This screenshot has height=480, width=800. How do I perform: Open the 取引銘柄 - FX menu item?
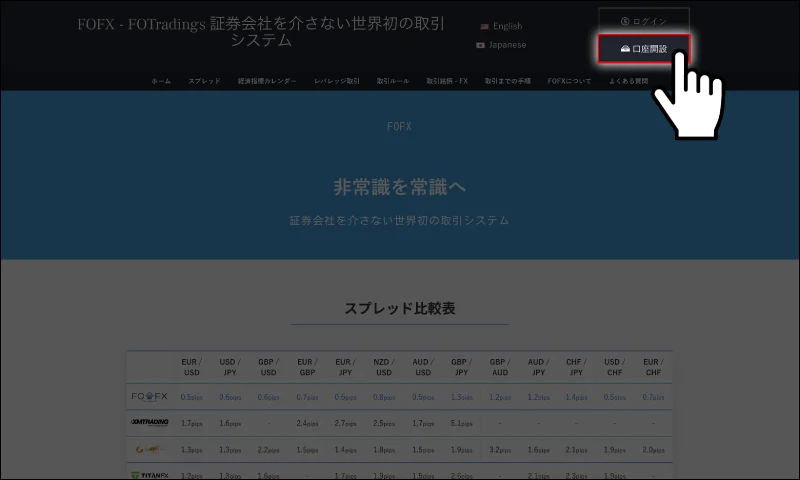[447, 80]
